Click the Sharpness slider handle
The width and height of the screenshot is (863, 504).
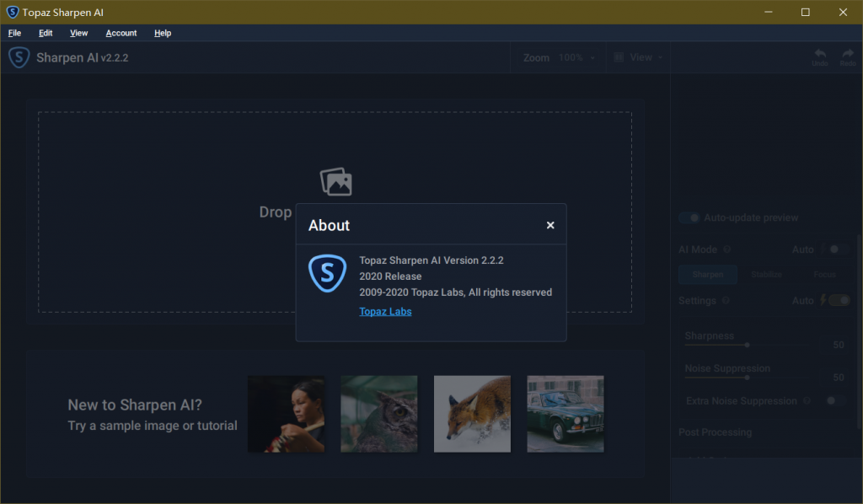pos(747,345)
